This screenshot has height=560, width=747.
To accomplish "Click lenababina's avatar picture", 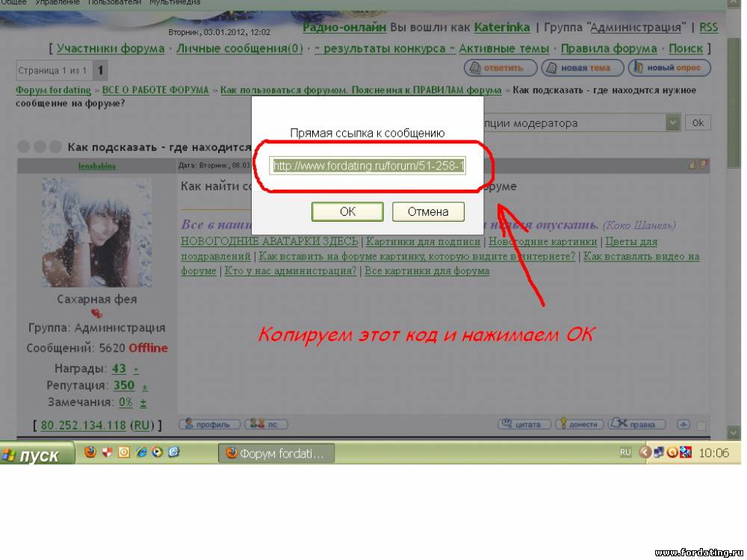I will [x=97, y=232].
